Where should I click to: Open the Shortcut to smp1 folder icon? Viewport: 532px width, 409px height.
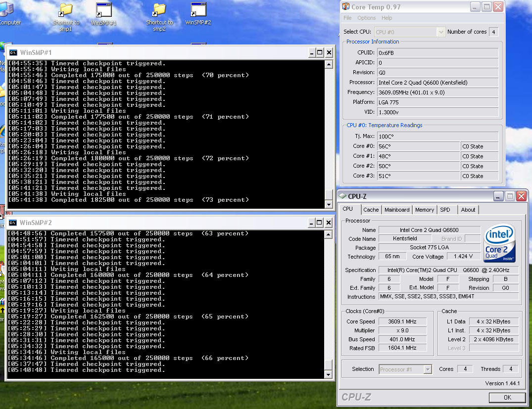66,17
